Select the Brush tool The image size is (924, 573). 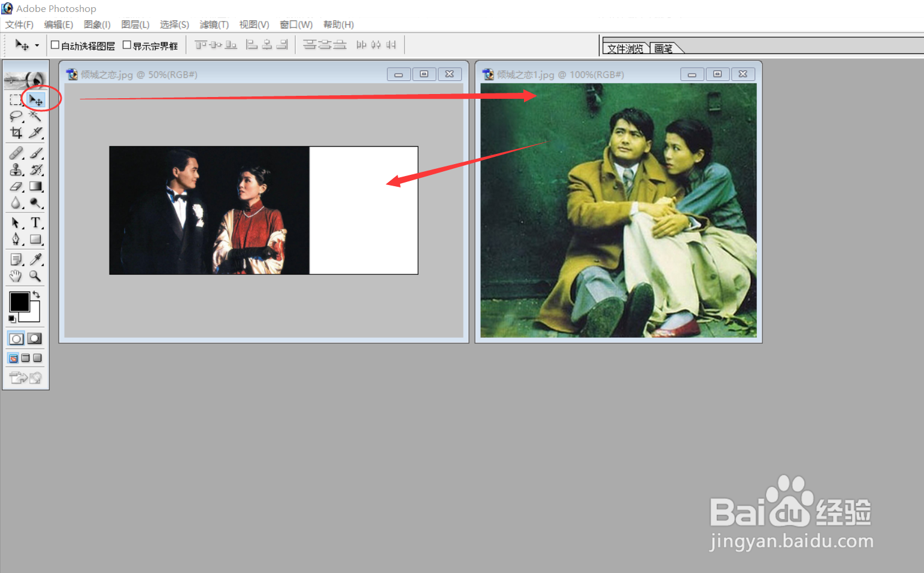tap(36, 153)
